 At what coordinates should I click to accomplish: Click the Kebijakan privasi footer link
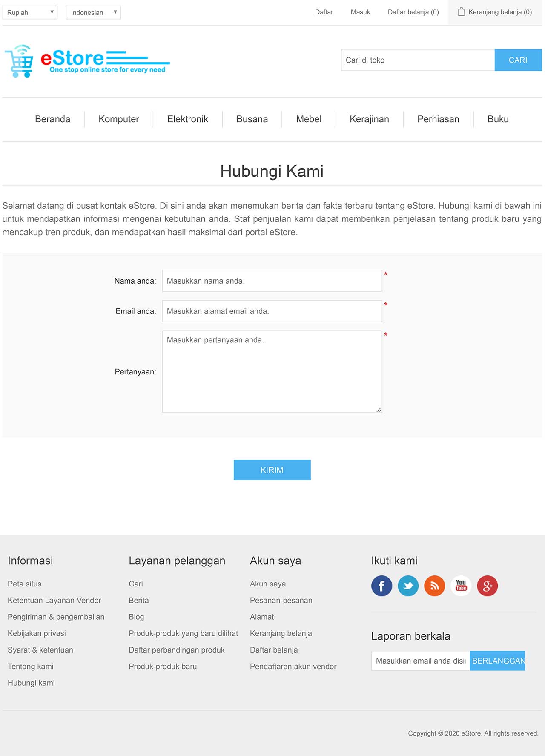pos(37,633)
